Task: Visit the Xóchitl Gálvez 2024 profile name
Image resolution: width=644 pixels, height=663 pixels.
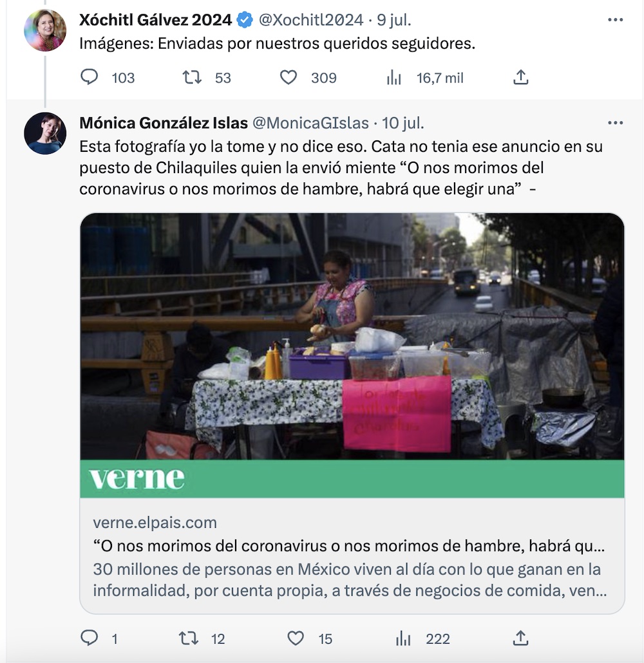Action: 155,20
